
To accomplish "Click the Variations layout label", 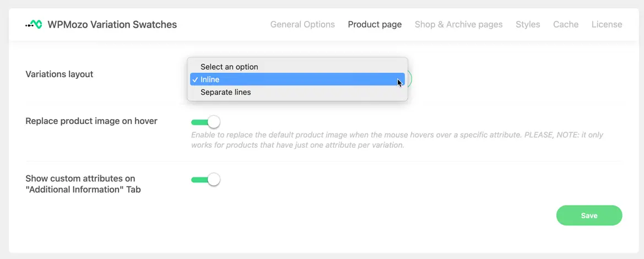I will tap(59, 74).
